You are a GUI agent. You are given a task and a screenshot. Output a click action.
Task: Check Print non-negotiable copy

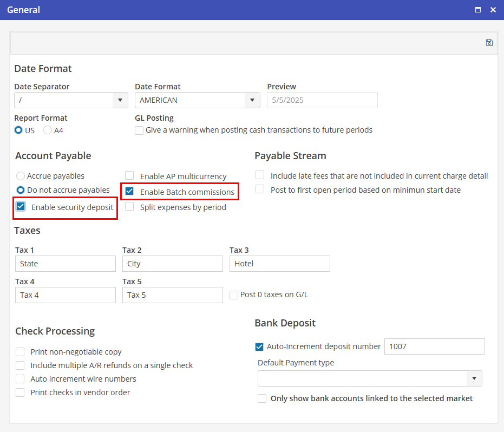[x=21, y=352]
